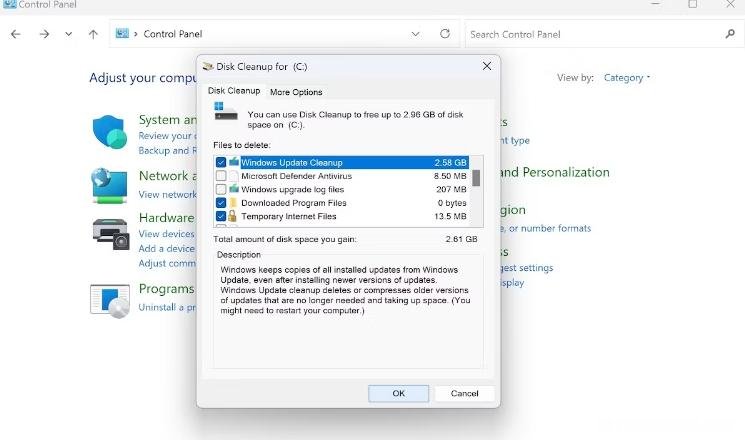The width and height of the screenshot is (745, 440).
Task: Click the Windows Update Cleanup item icon
Action: click(x=233, y=162)
